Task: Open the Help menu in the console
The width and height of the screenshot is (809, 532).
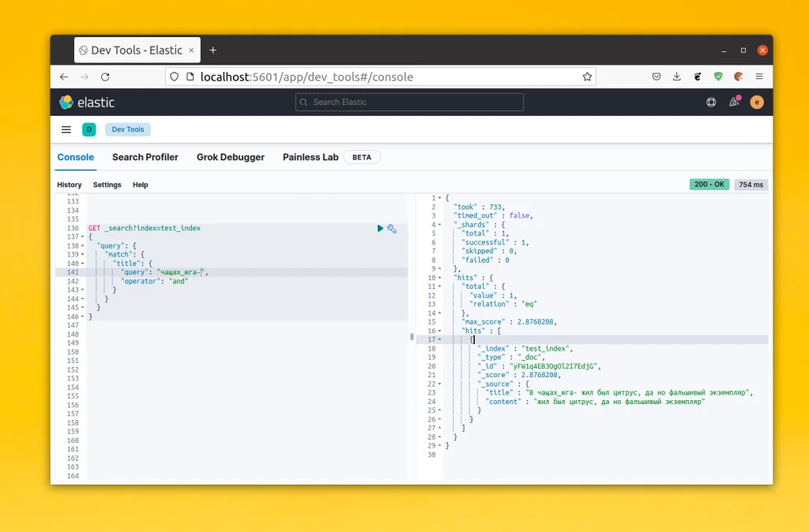Action: coord(140,185)
